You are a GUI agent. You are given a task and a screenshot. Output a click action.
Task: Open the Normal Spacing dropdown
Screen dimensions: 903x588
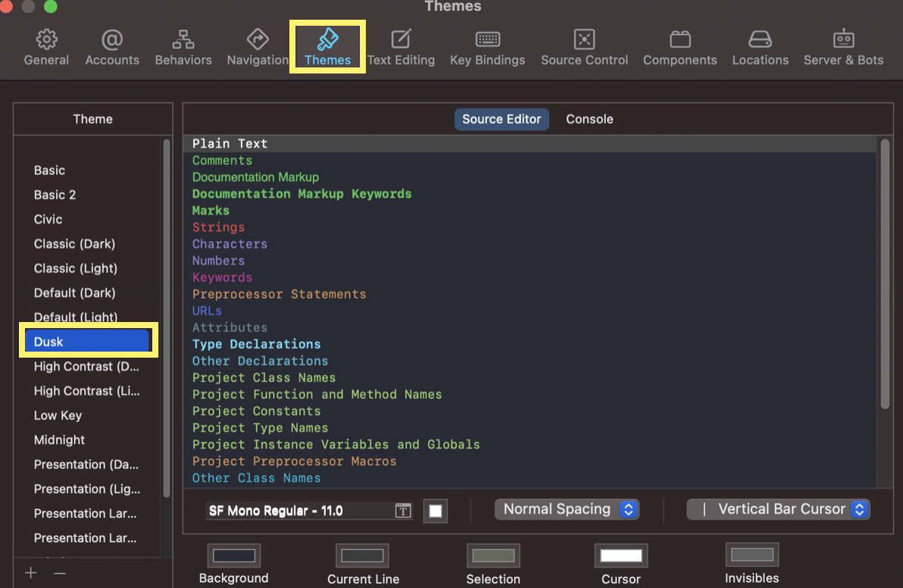point(567,509)
